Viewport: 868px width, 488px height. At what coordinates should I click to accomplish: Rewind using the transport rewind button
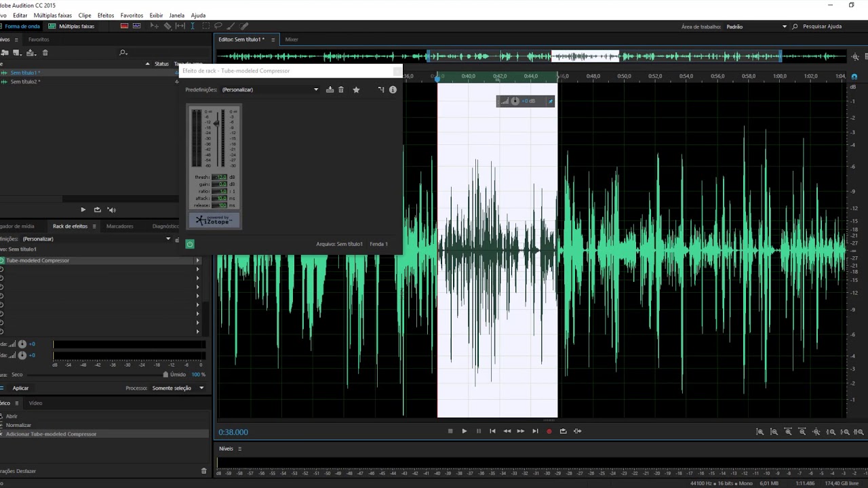[507, 431]
